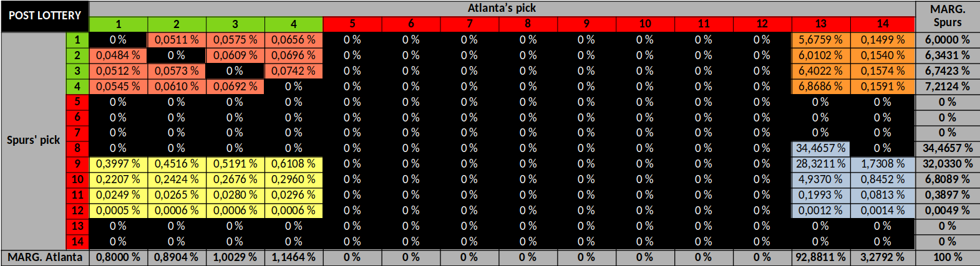Select the cell showing 5,6759 %
Viewport: 980px width, 266px height.
(x=820, y=40)
